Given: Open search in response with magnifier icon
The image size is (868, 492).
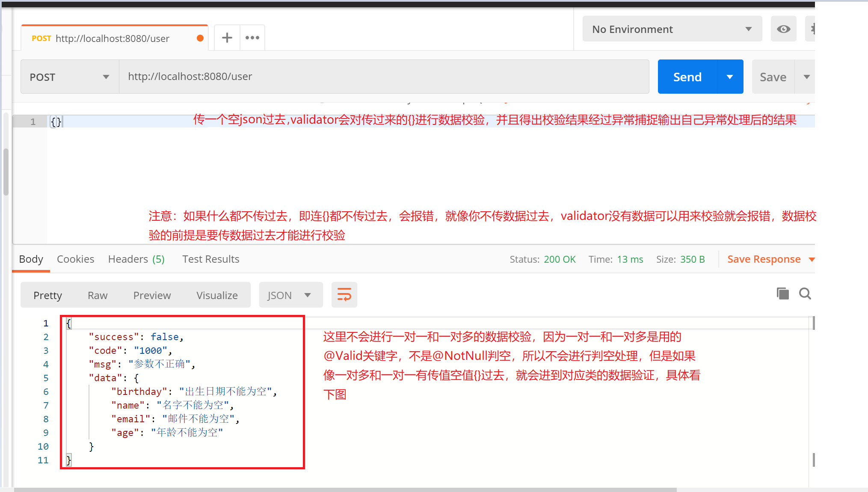Looking at the screenshot, I should (x=805, y=294).
